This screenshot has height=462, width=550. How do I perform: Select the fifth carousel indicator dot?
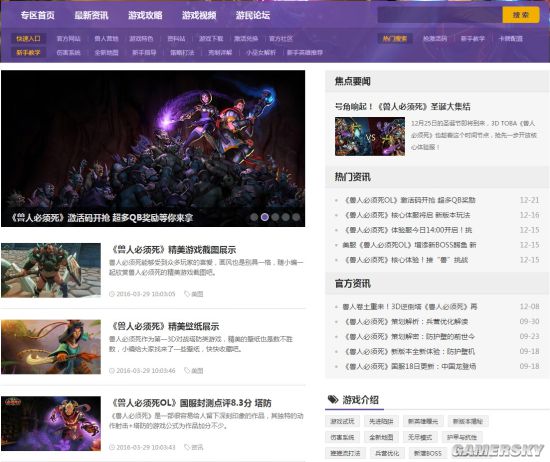tap(296, 217)
